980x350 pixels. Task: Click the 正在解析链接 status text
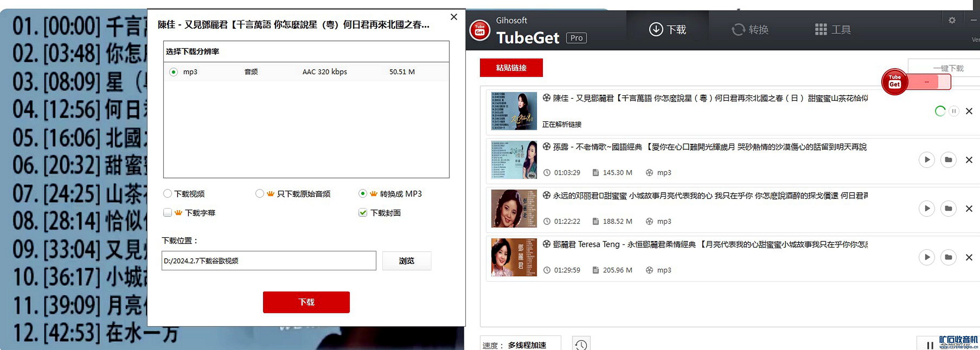pyautogui.click(x=562, y=124)
